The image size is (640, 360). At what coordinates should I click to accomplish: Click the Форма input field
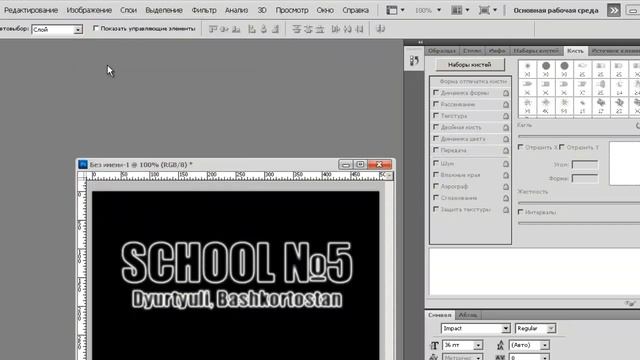(x=584, y=178)
